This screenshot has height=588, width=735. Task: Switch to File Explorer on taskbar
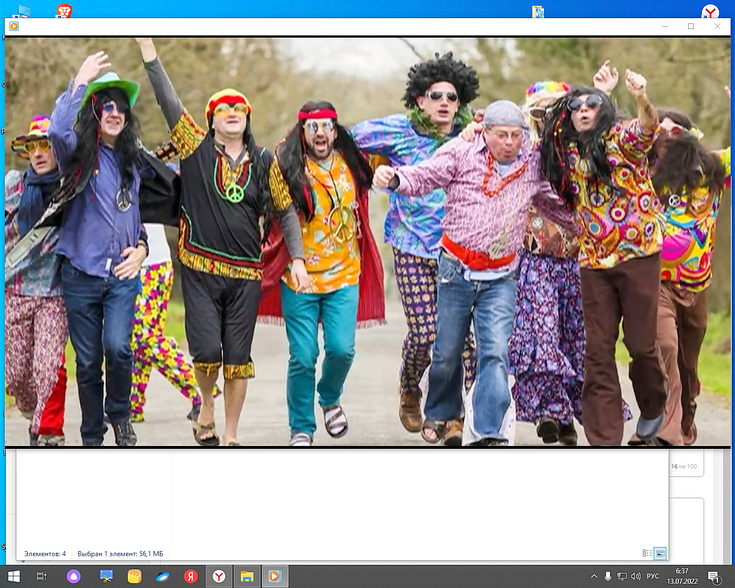coord(247,576)
